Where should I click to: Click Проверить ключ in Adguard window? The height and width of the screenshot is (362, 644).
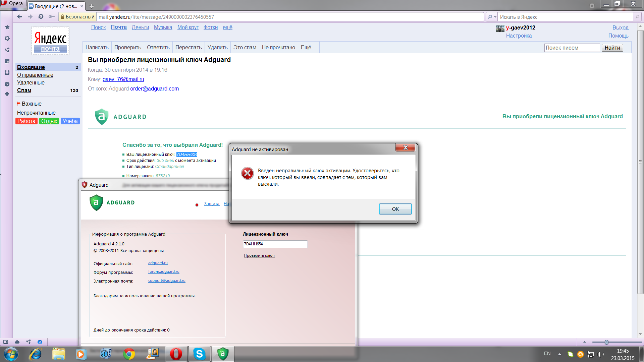click(259, 256)
